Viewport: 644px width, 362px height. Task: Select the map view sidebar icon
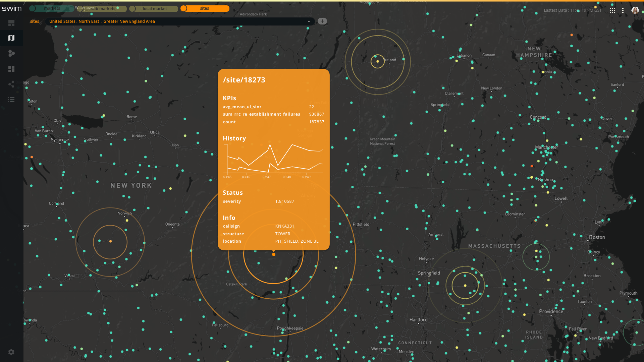coord(11,38)
